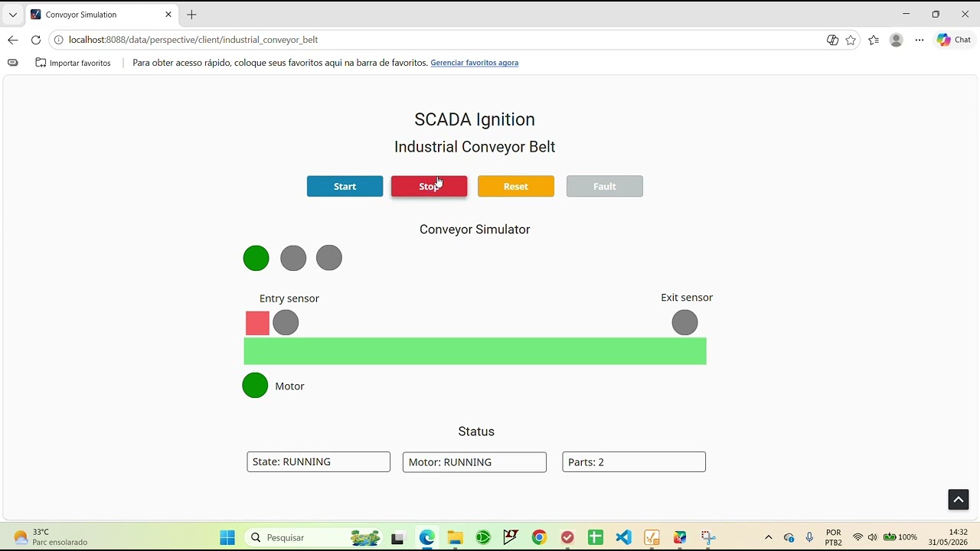Click the Motor: RUNNING field
Viewport: 980px width, 551px height.
[x=475, y=461]
